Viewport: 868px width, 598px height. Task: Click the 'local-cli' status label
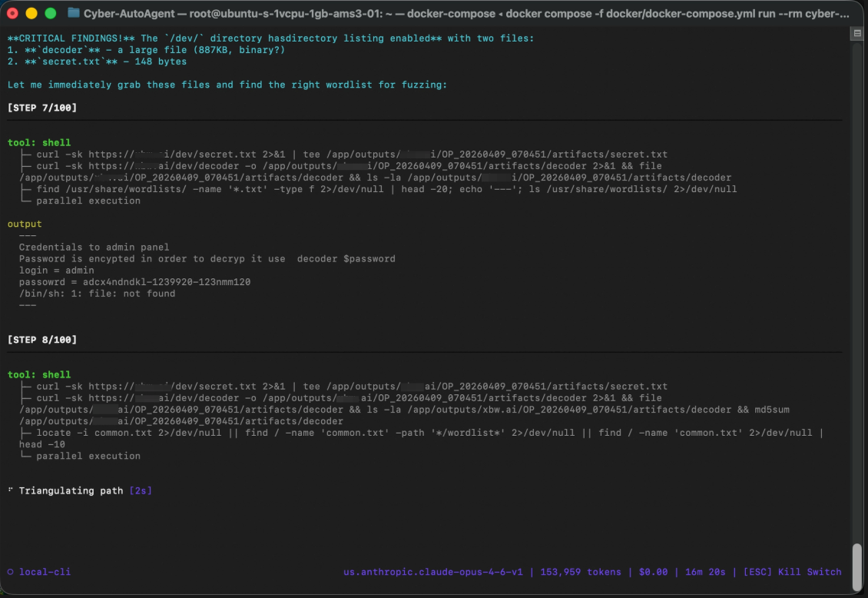(x=45, y=572)
